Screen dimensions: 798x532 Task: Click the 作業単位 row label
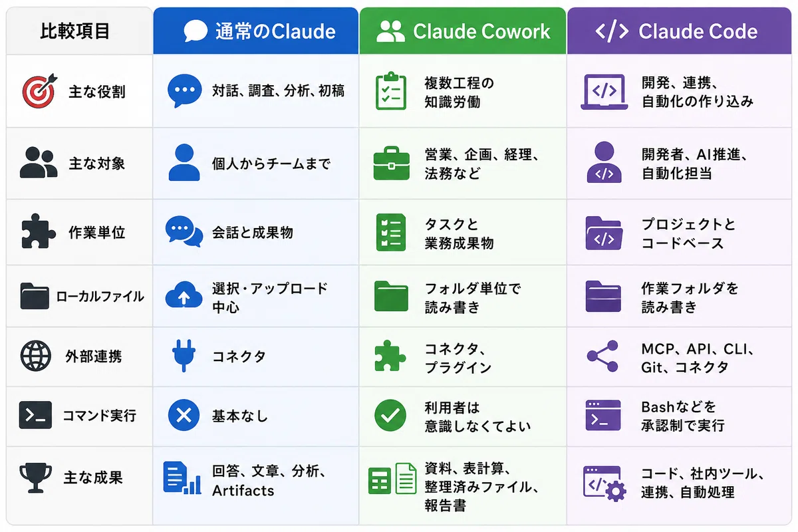97,233
